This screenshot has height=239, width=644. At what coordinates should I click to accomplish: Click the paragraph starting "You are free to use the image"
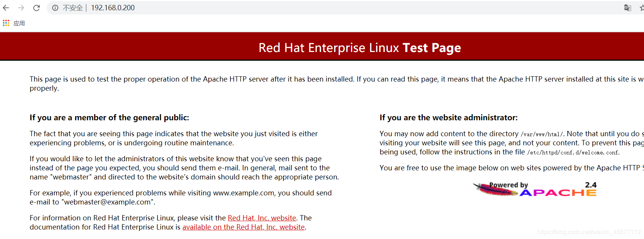coord(512,168)
